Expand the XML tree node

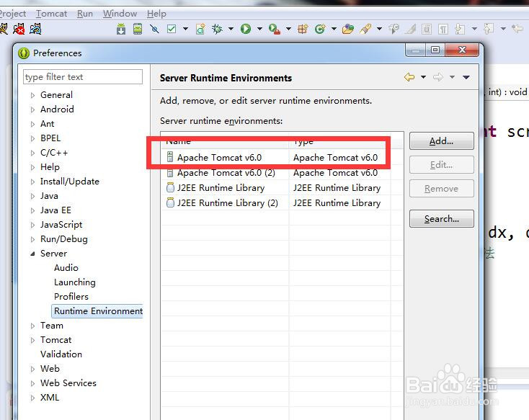(32, 398)
